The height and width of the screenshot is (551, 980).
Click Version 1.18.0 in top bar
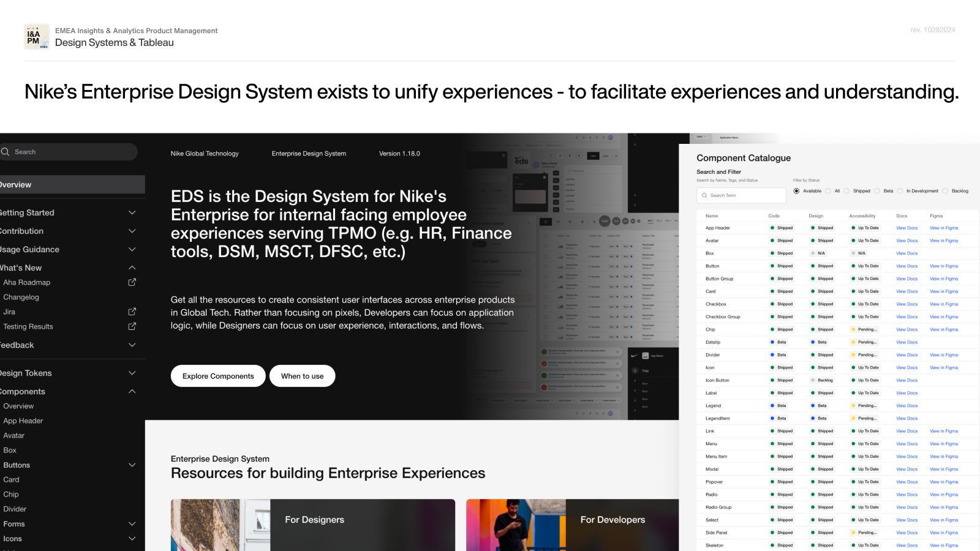point(399,154)
